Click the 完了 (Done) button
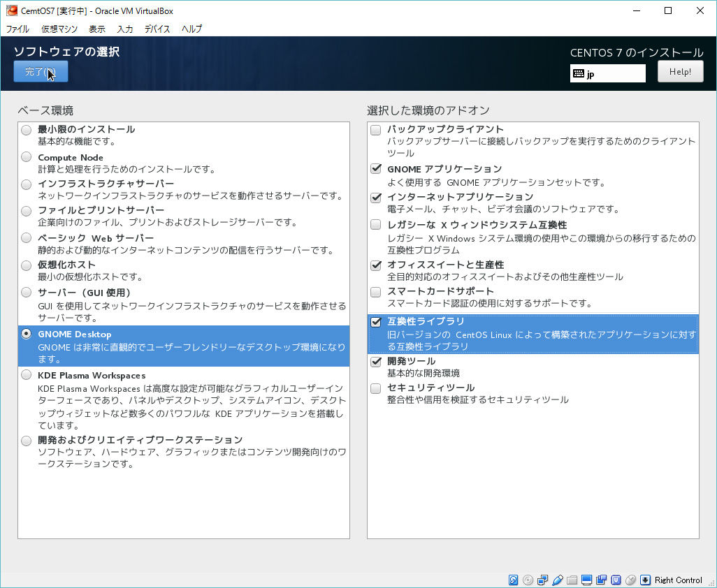Viewport: 717px width, 588px height. pos(41,72)
